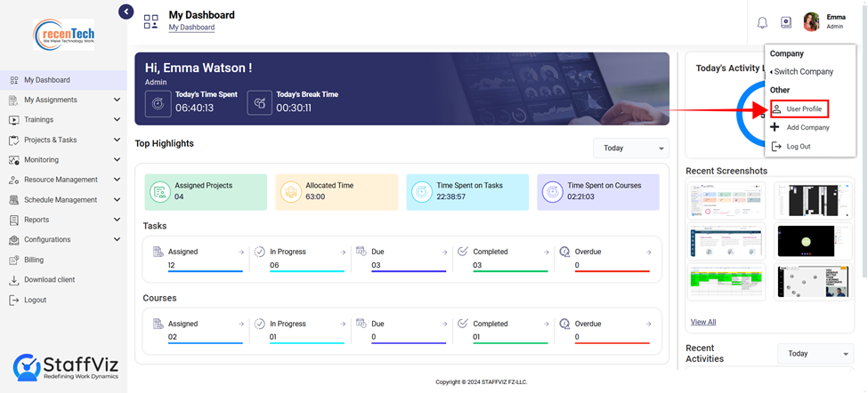Viewport: 868px width, 393px height.
Task: Open Tasks Assigned arrow
Action: click(x=240, y=252)
